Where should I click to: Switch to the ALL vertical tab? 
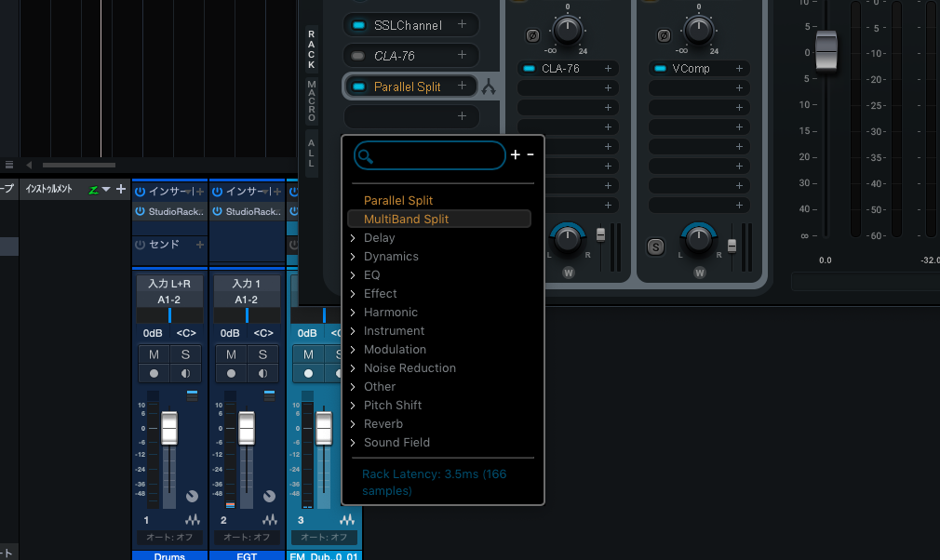coord(311,153)
